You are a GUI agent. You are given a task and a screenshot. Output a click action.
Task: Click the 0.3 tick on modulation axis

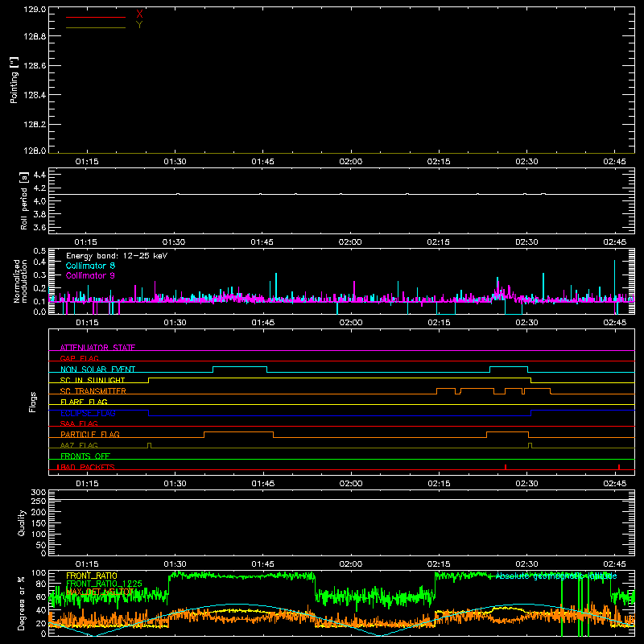(x=39, y=275)
